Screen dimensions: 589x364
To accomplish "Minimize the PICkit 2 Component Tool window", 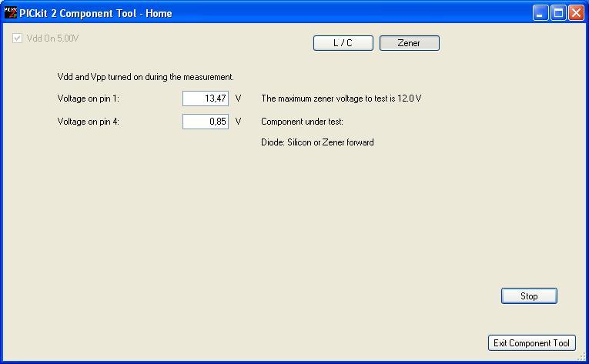I will tap(540, 13).
